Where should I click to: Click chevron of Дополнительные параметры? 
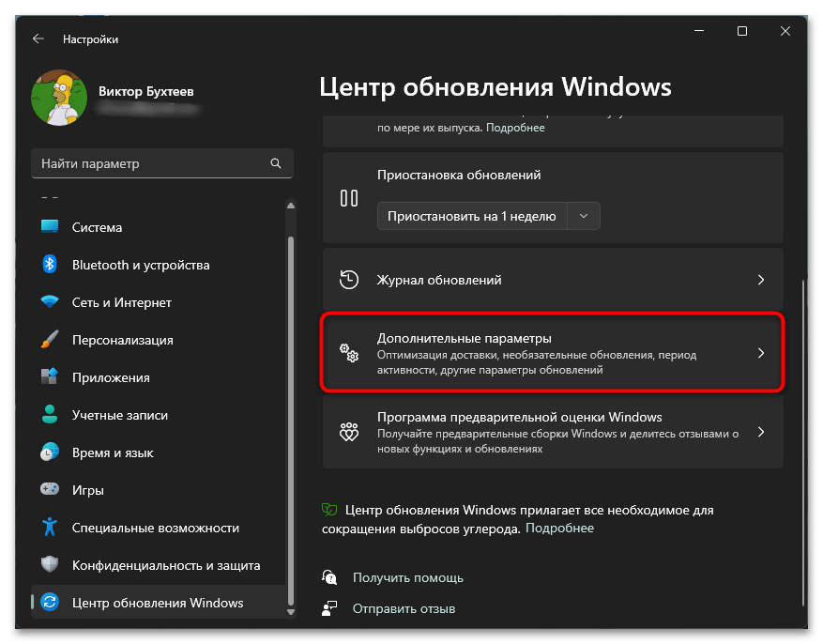[x=761, y=353]
